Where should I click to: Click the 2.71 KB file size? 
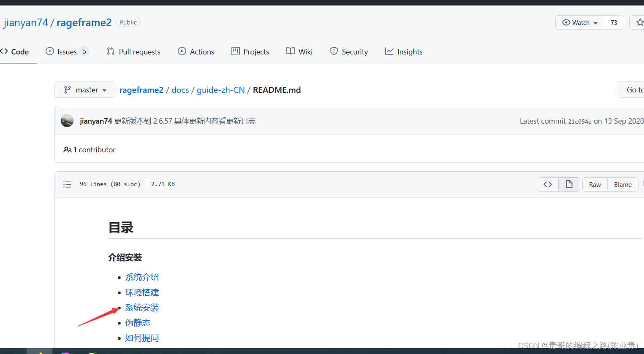coord(163,184)
